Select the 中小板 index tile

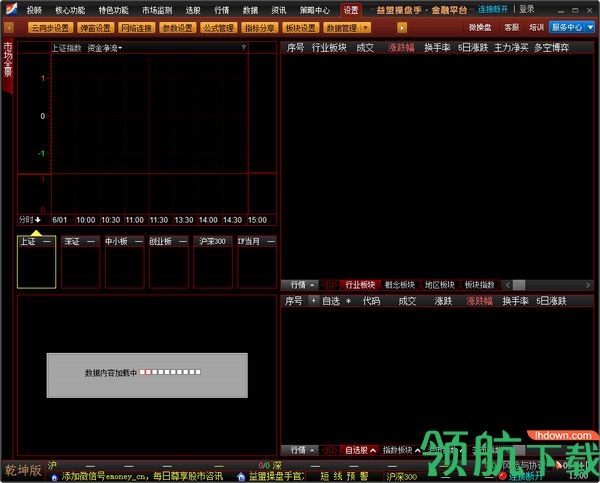coord(124,262)
